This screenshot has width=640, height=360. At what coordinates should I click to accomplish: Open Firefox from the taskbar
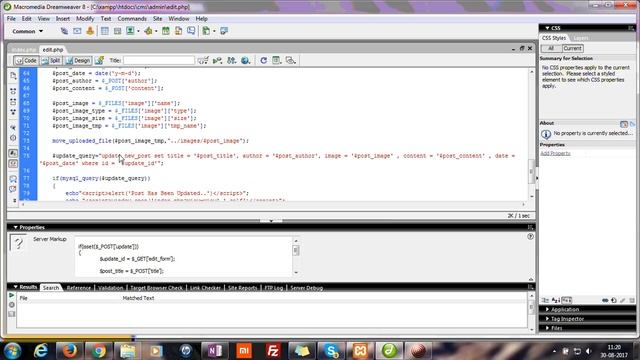point(69,351)
